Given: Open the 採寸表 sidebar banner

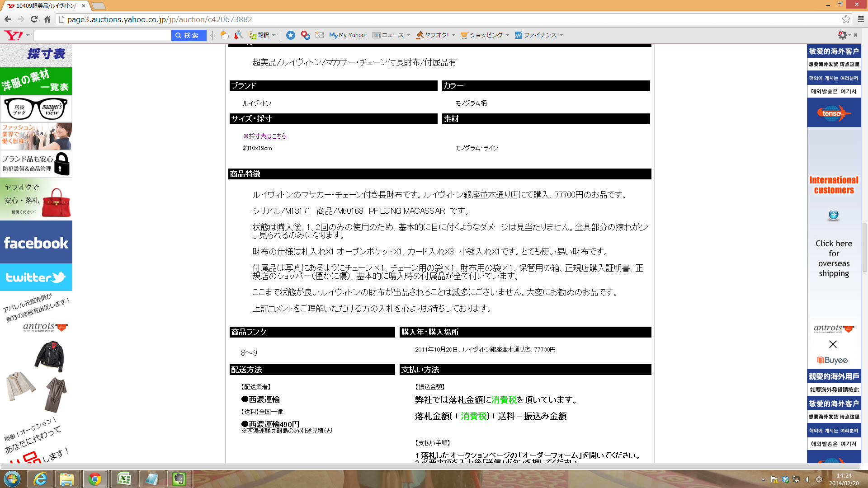Looking at the screenshot, I should tap(36, 56).
